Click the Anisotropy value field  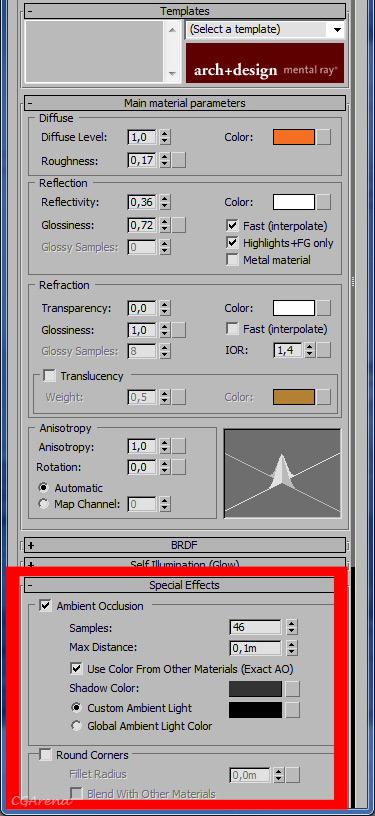point(142,447)
